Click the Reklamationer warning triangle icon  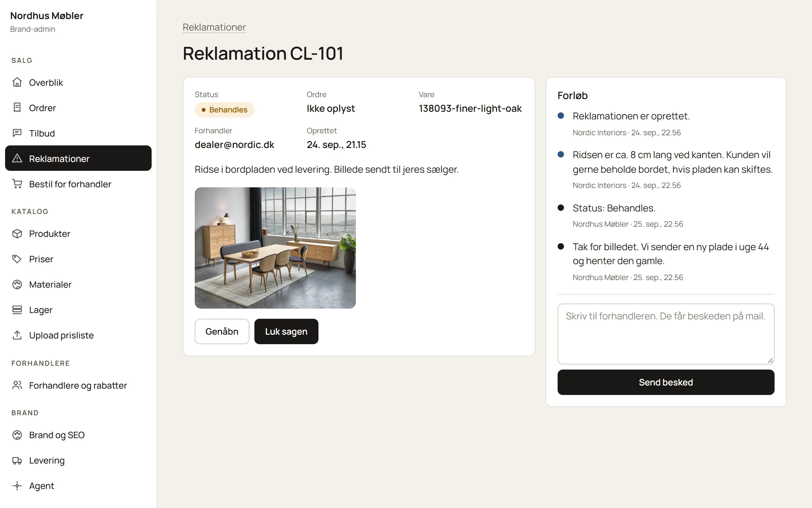pyautogui.click(x=17, y=158)
